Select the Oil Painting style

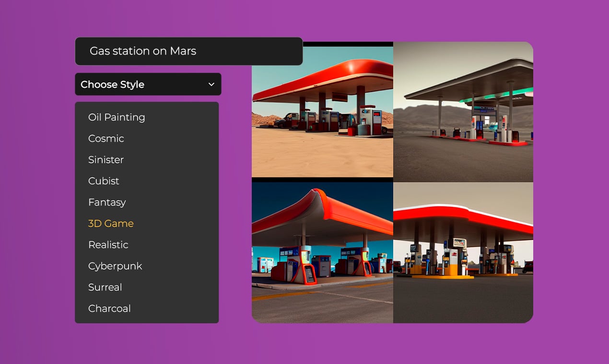tap(116, 117)
